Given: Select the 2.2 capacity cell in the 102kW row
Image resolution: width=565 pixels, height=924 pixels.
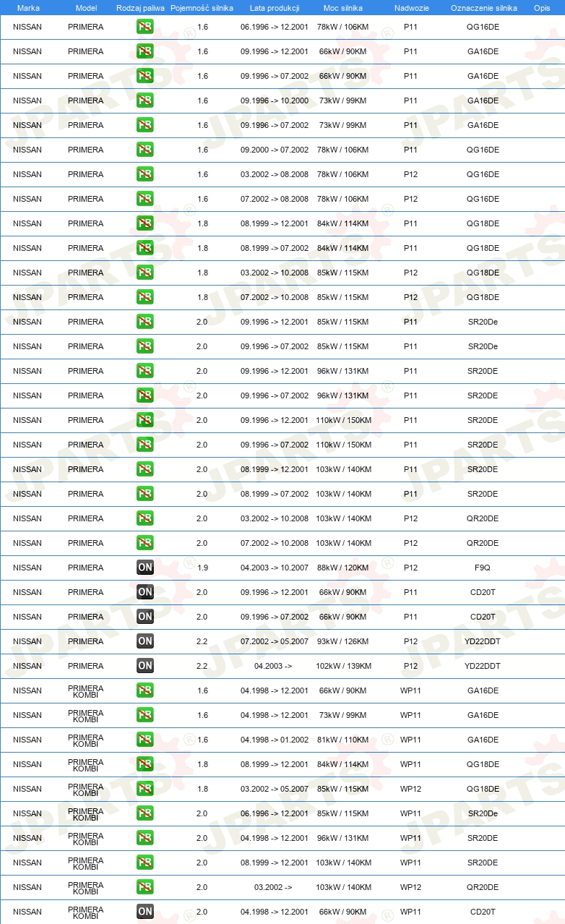Looking at the screenshot, I should [x=202, y=666].
